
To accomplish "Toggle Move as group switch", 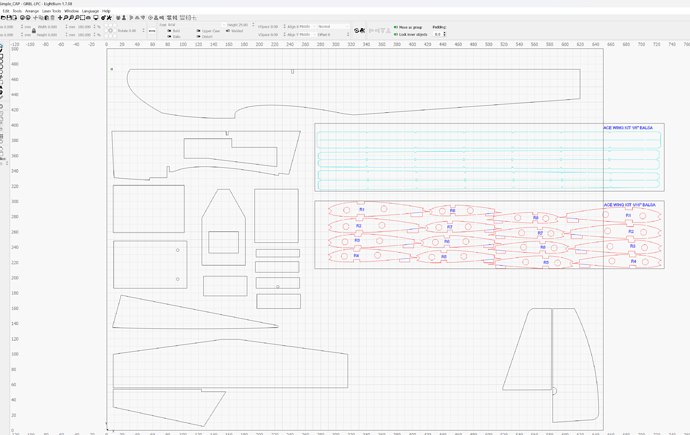I will coord(396,27).
